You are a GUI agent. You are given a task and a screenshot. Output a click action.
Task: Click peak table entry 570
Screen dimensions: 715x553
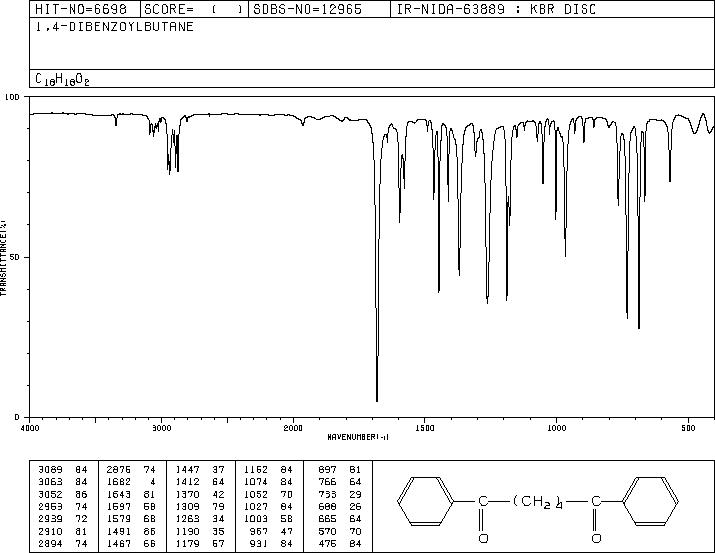click(x=327, y=531)
